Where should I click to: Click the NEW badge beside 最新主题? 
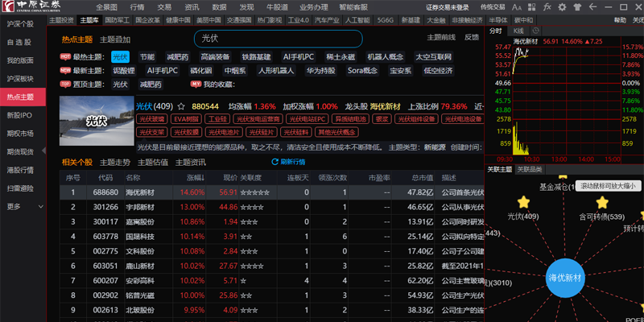click(65, 70)
